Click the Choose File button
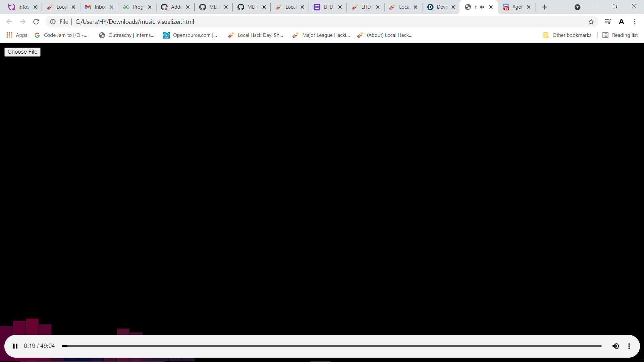The image size is (644, 362). tap(22, 52)
